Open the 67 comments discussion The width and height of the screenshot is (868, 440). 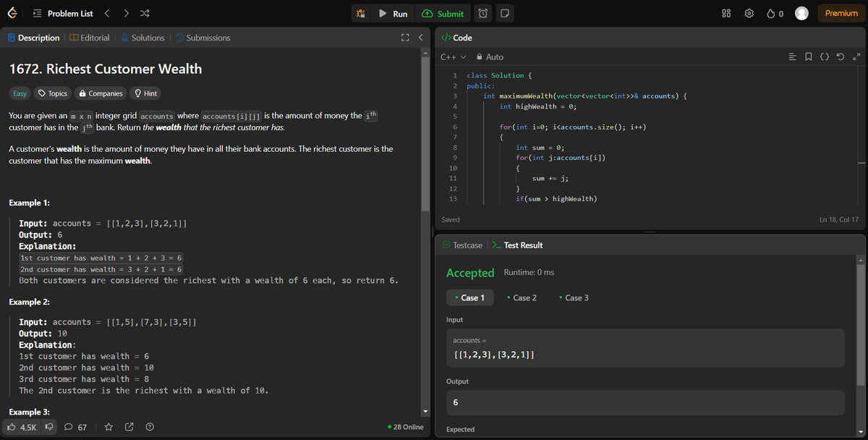(76, 427)
